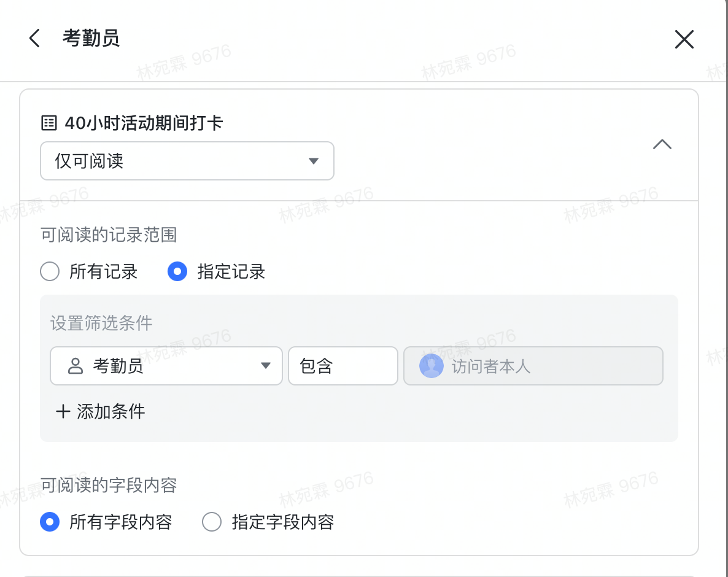Close the 考勤员 permission panel
The height and width of the screenshot is (577, 728).
pos(684,39)
